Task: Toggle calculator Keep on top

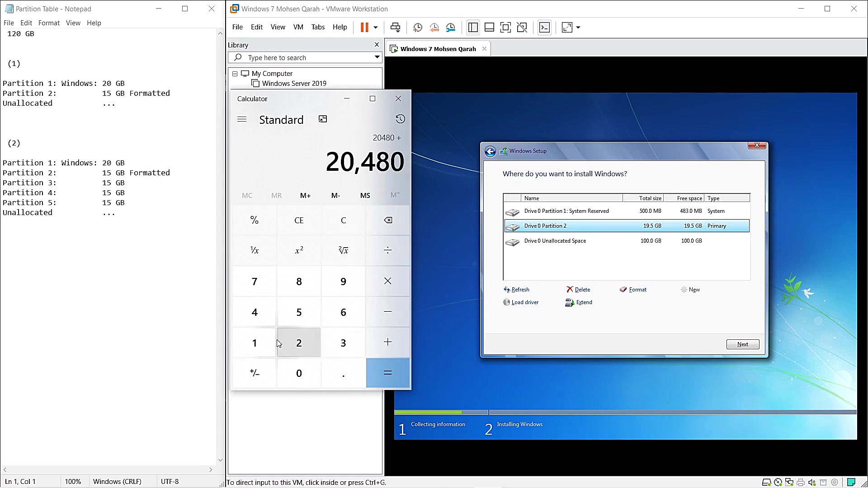Action: [323, 119]
